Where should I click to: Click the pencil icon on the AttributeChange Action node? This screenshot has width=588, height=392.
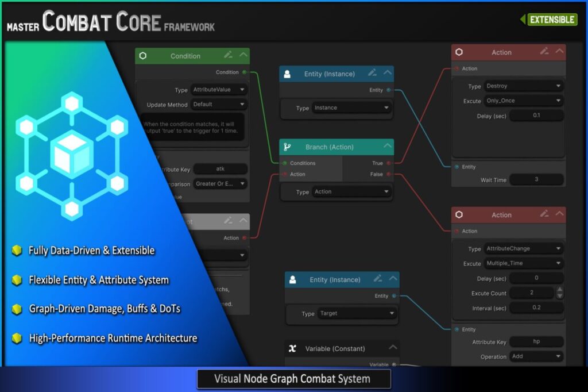544,214
